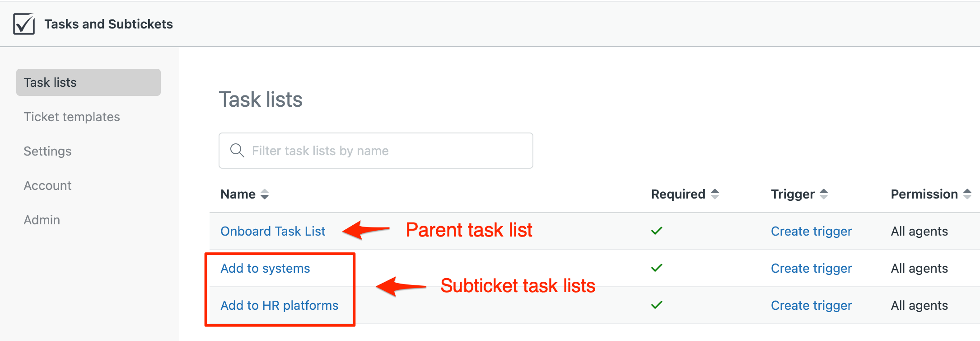Open the Admin sidebar section

point(42,220)
